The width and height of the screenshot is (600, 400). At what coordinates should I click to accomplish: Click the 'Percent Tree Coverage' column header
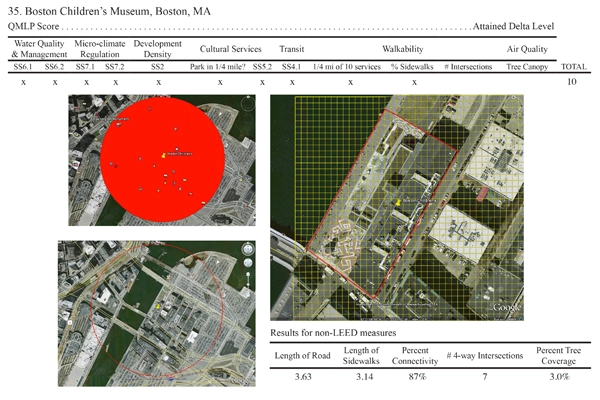pyautogui.click(x=558, y=356)
